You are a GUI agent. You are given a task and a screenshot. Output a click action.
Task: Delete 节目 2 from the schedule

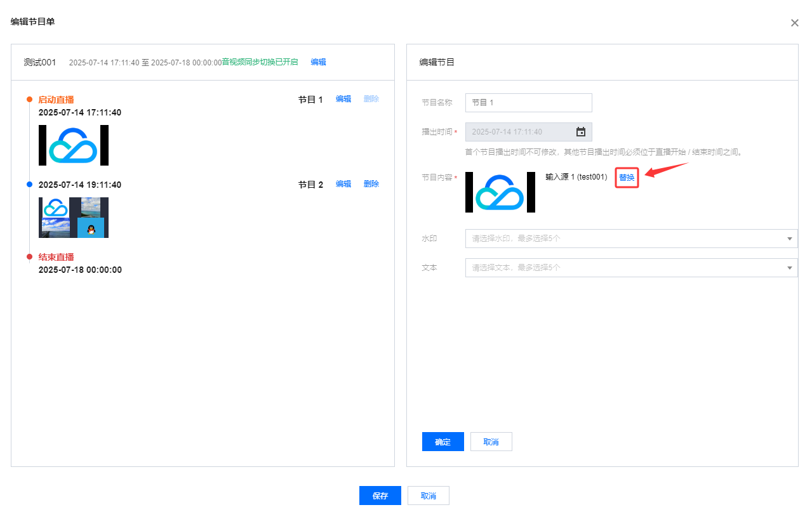[371, 184]
